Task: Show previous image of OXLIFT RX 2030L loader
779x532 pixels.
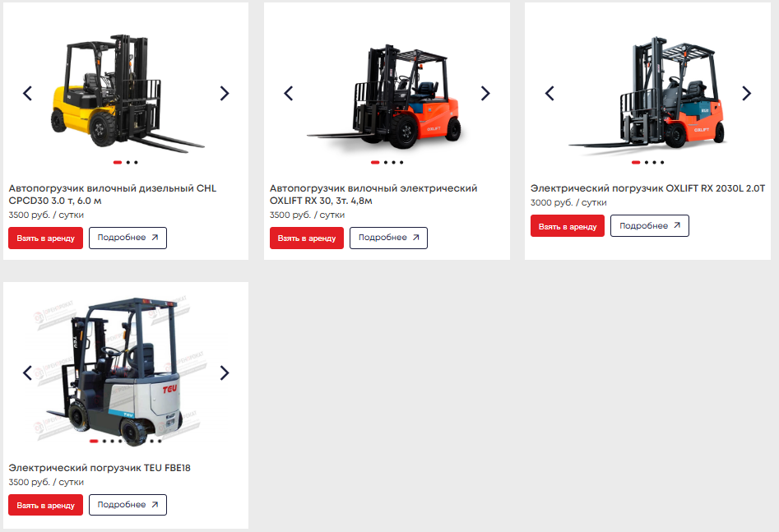Action: point(549,93)
